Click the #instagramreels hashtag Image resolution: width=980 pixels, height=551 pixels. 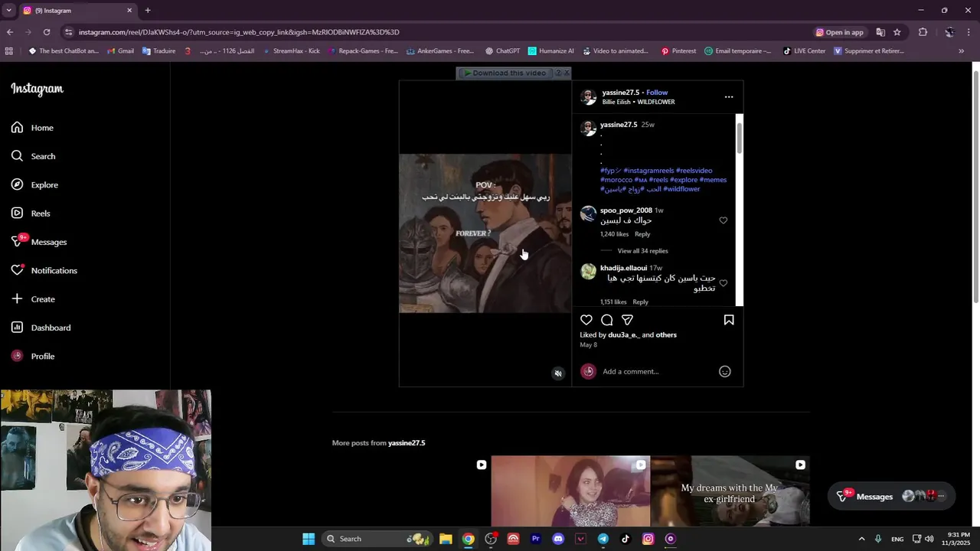(648, 171)
